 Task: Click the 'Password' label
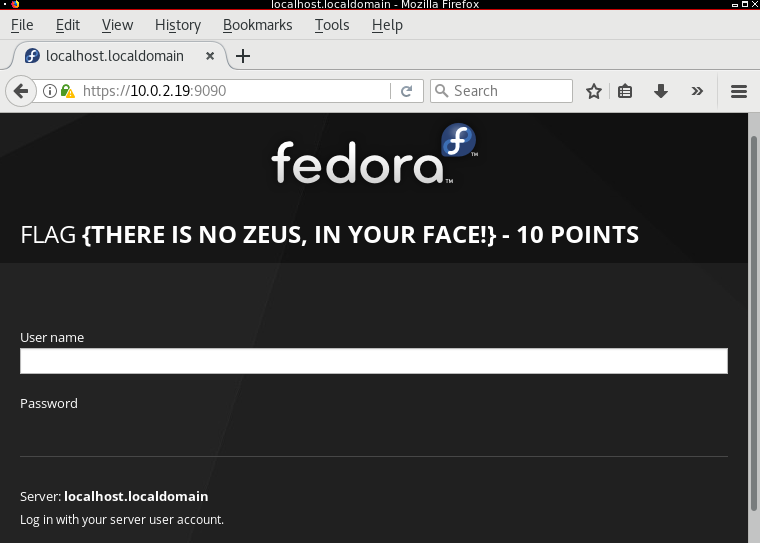tap(48, 403)
